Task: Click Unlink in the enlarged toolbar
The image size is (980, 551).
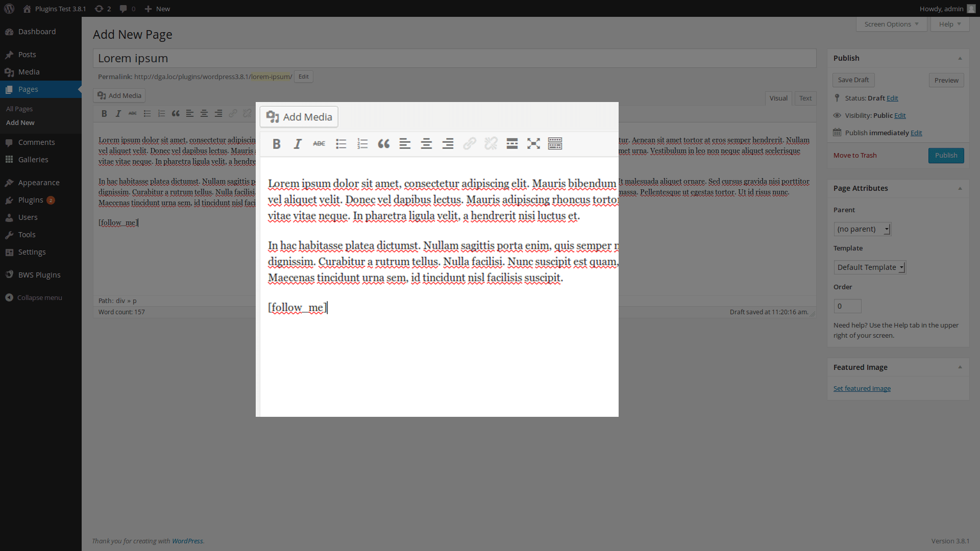Action: pos(491,144)
